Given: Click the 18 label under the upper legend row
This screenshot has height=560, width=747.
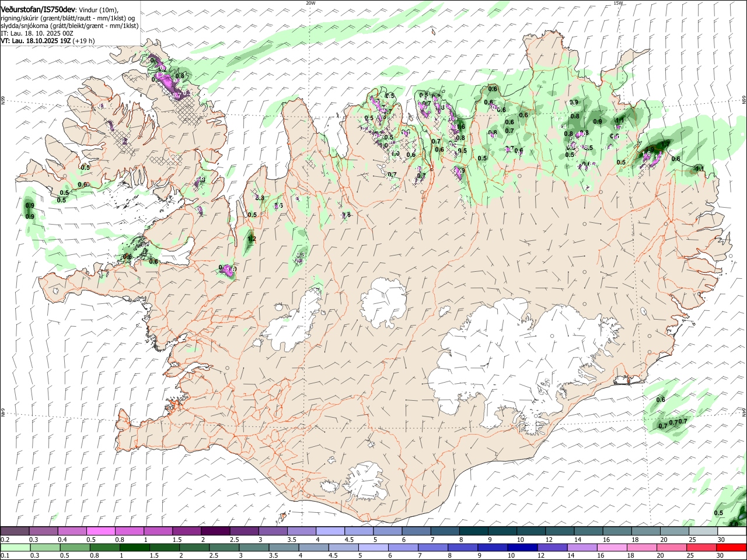Looking at the screenshot, I should tap(635, 540).
